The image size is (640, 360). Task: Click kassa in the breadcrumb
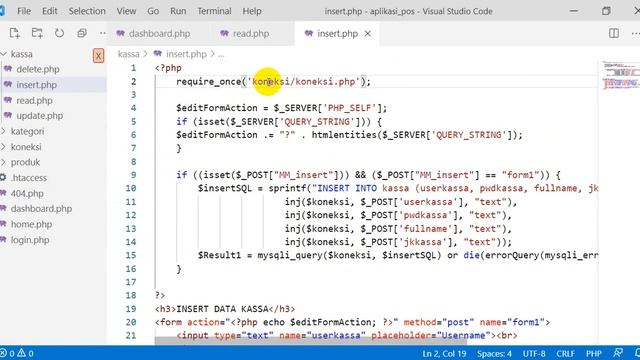(x=128, y=54)
